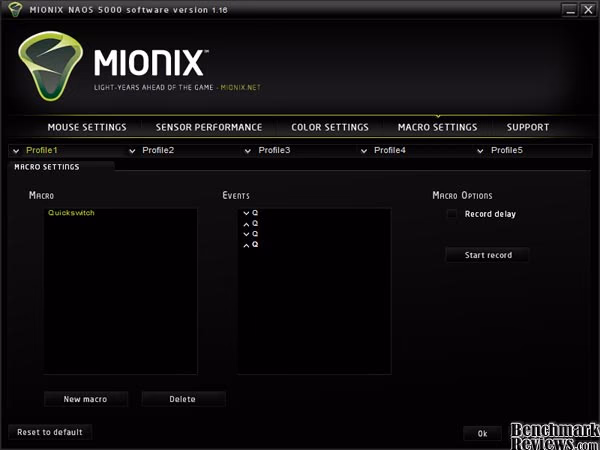Enable the Record delay checkbox

452,214
